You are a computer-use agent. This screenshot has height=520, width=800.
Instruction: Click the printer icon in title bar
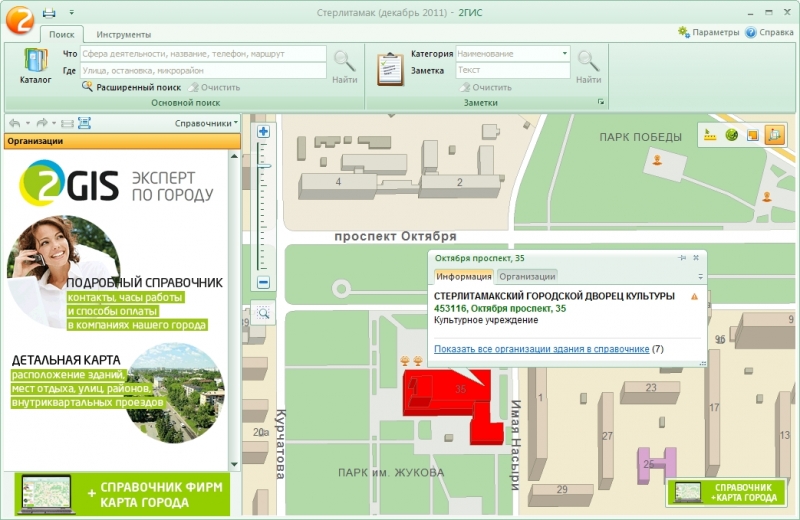click(x=49, y=12)
